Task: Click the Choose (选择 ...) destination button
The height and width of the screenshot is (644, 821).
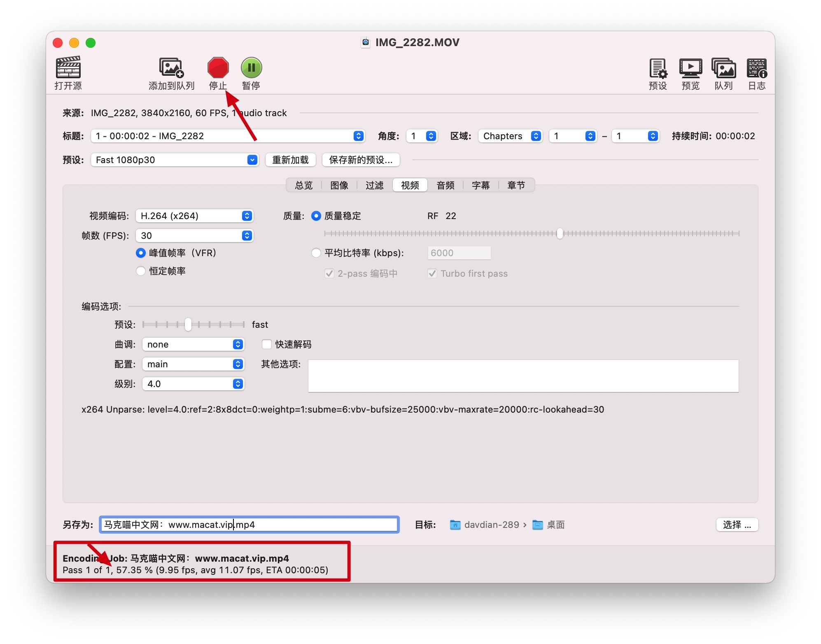Action: click(x=737, y=525)
